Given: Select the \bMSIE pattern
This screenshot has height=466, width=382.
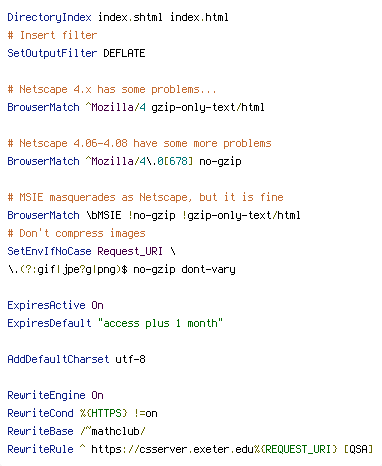Looking at the screenshot, I should (x=104, y=215).
